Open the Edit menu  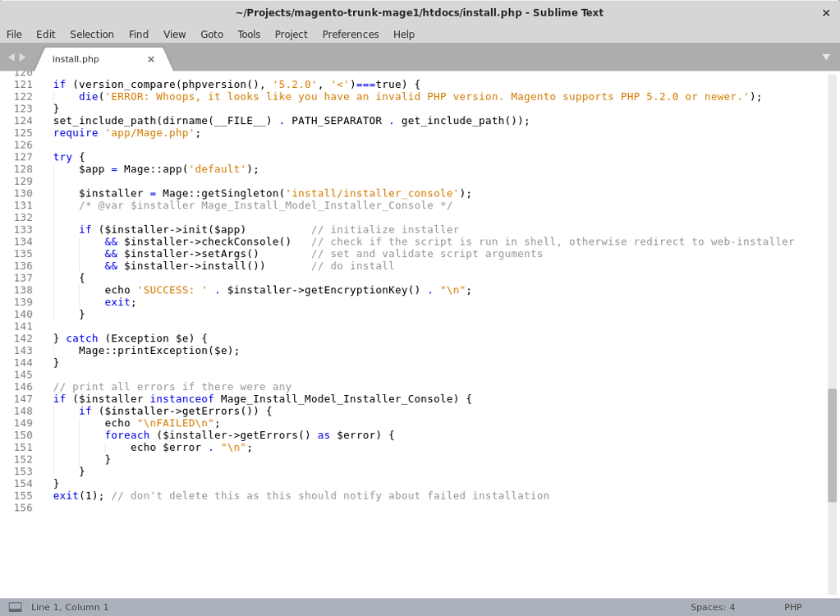pyautogui.click(x=45, y=34)
